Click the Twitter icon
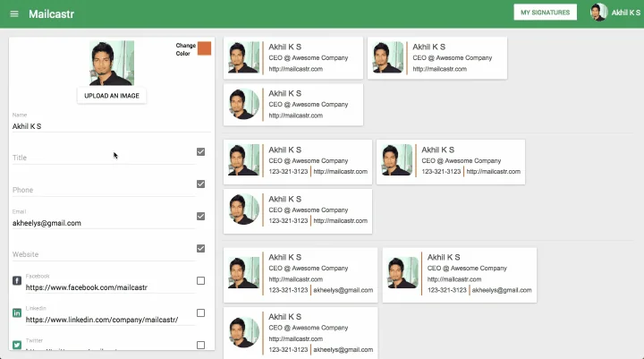Viewport: 644px width, 359px height. [x=17, y=345]
